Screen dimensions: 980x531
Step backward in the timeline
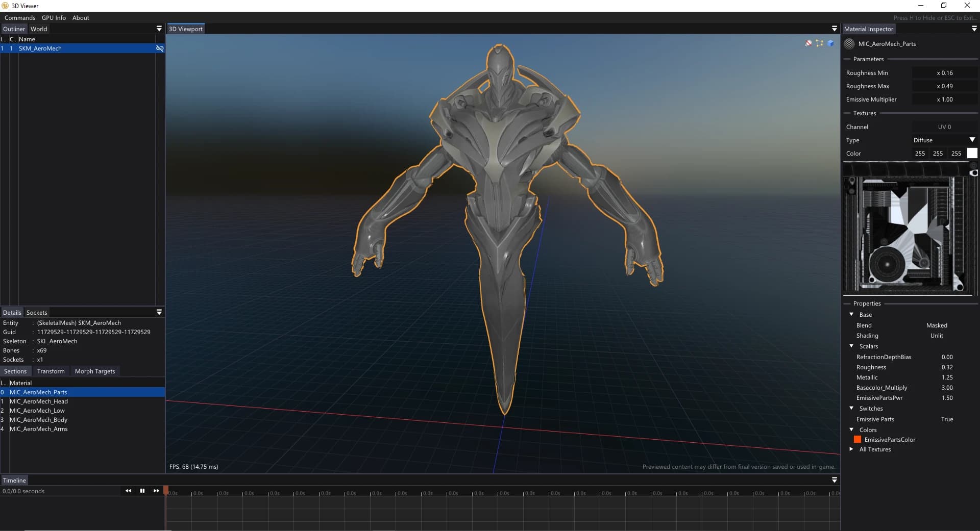(x=128, y=491)
